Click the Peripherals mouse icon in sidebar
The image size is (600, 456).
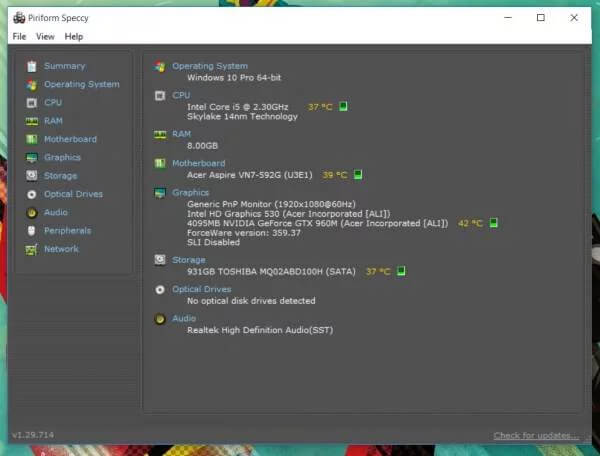click(x=32, y=231)
